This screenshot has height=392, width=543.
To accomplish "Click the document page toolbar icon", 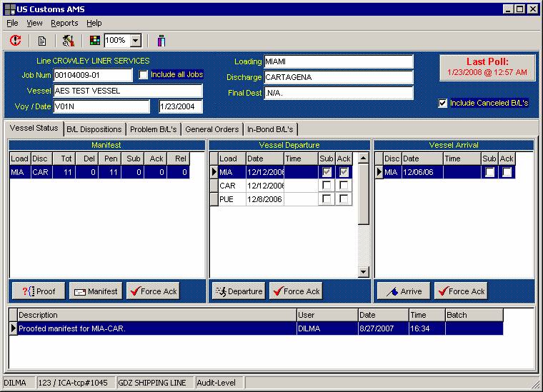I will (x=42, y=41).
